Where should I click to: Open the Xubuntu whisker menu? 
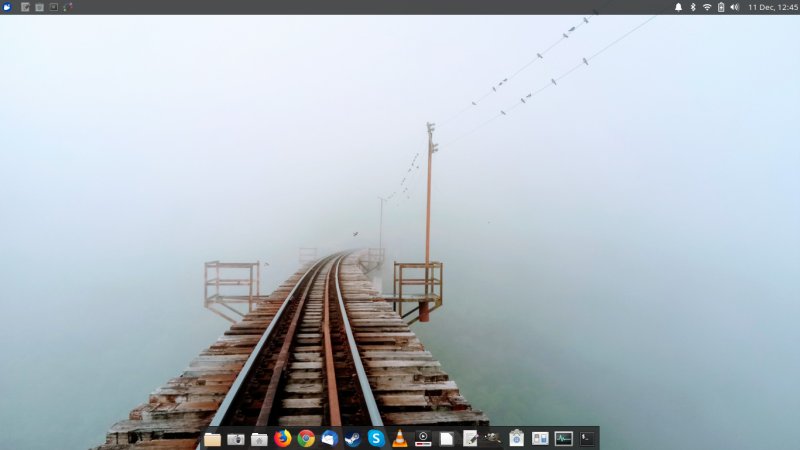8,7
